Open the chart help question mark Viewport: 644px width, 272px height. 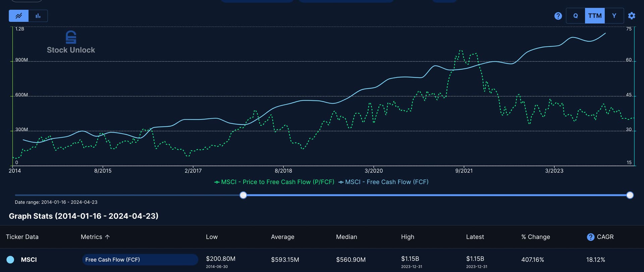coord(558,16)
